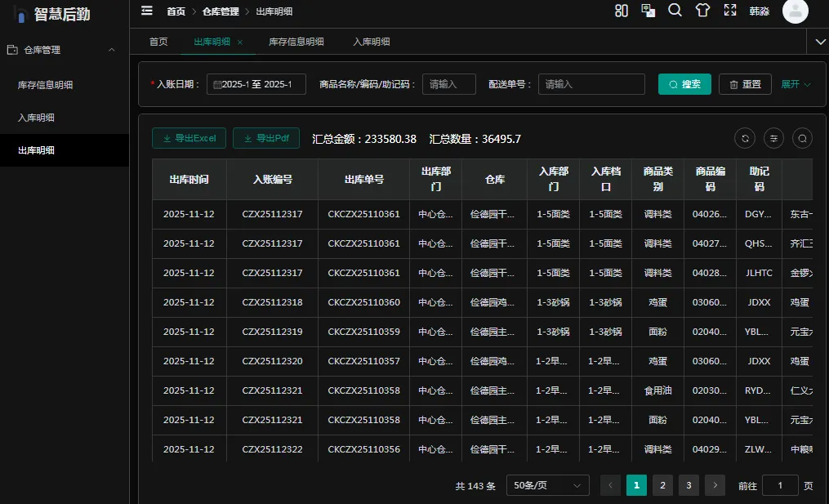Click the 导出Excel button
Screen dimensions: 829x504
189,138
